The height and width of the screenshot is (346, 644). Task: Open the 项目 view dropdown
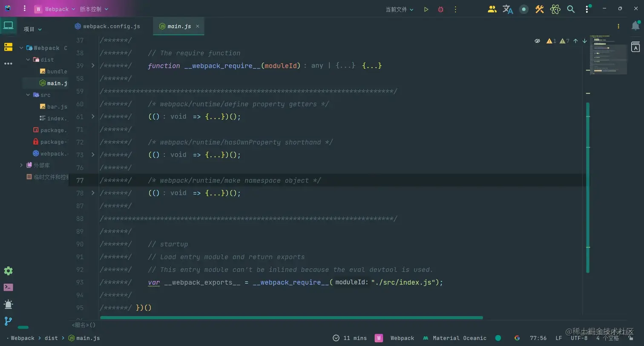click(33, 29)
